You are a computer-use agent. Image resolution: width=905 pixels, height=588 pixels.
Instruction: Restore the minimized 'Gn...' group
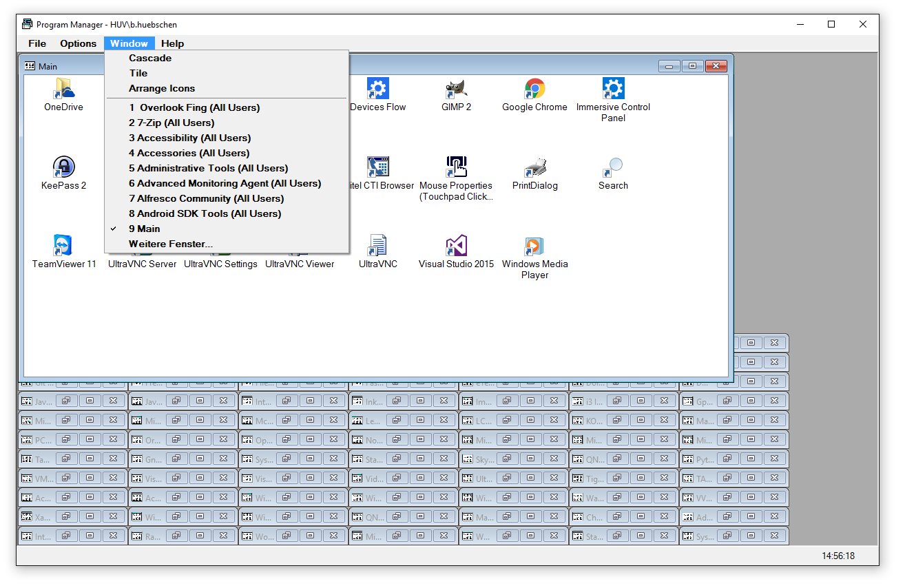tap(176, 459)
